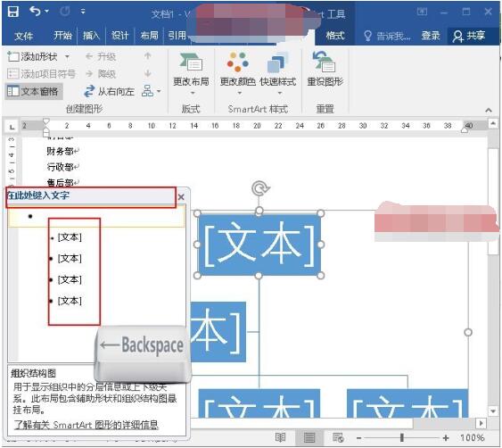This screenshot has height=448, width=502.
Task: Open the 格式 SmartArt tab
Action: coord(334,35)
